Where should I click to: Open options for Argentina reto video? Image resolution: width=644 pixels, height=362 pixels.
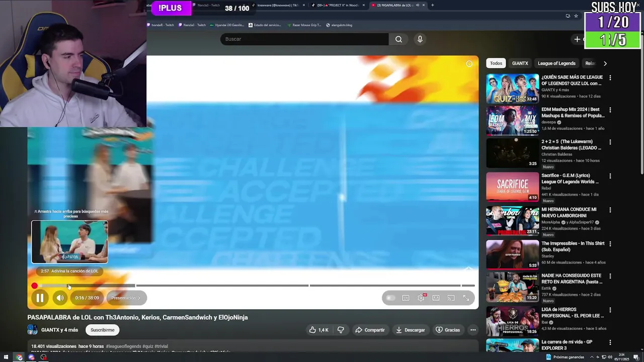pos(610,277)
